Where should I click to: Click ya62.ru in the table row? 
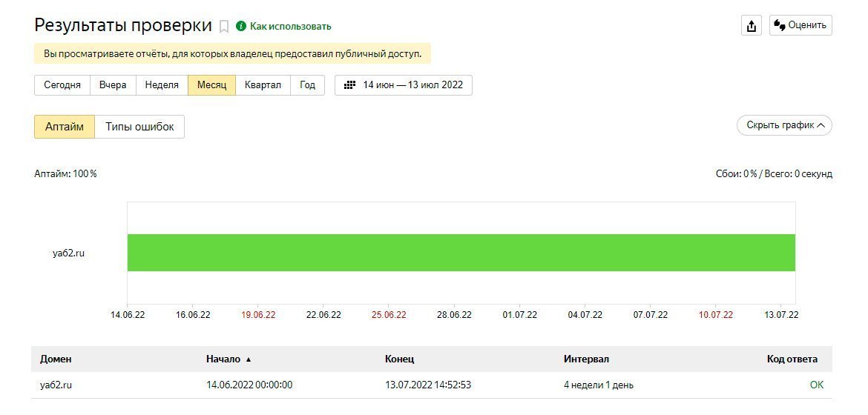(56, 385)
